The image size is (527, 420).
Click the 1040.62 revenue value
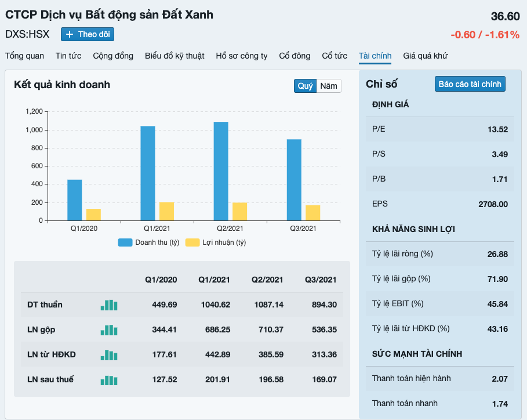tap(216, 305)
